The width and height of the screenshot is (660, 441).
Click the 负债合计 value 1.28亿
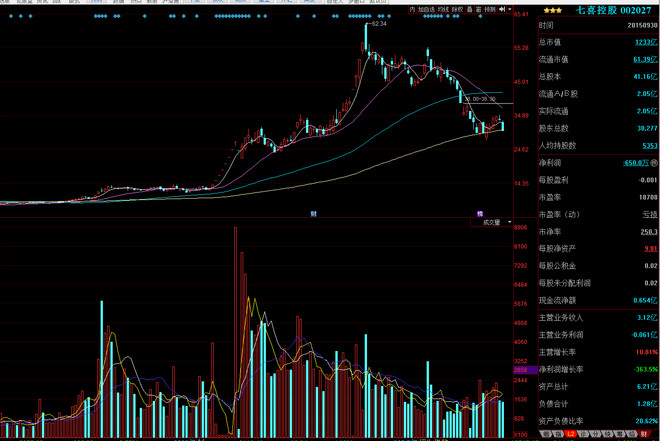[647, 404]
